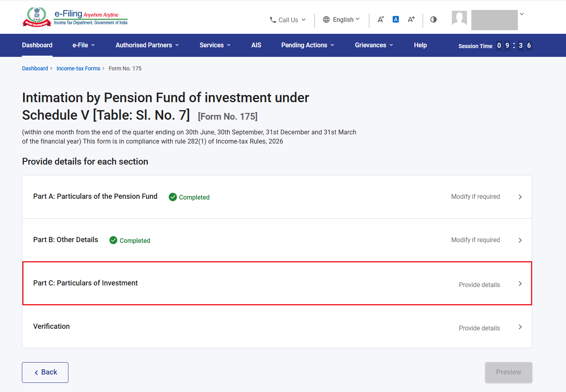Open the Grievances dropdown menu
Screen dimensions: 566x392
[374, 45]
